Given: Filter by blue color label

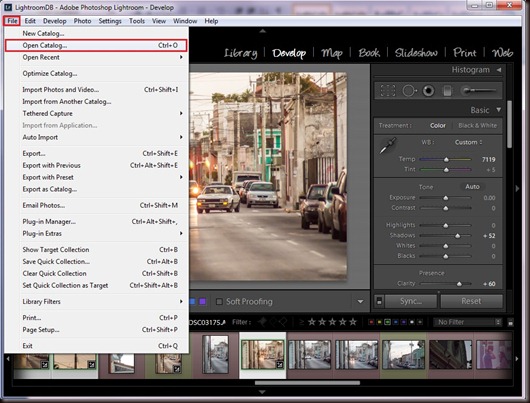Looking at the screenshot, I should coord(395,322).
